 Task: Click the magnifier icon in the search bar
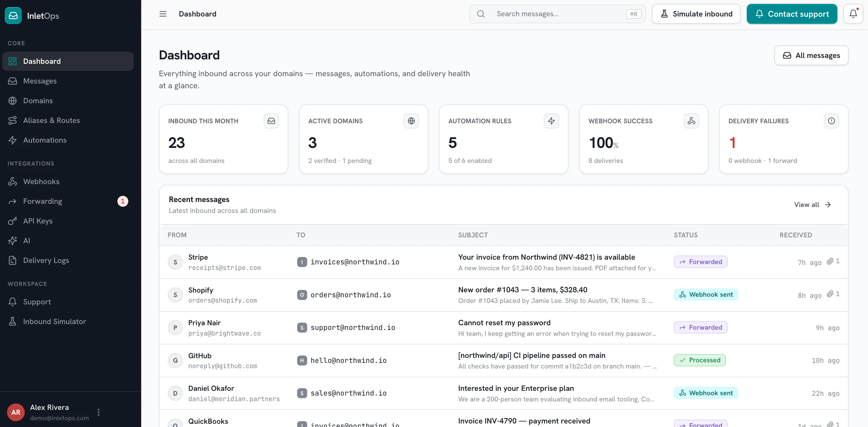(481, 14)
